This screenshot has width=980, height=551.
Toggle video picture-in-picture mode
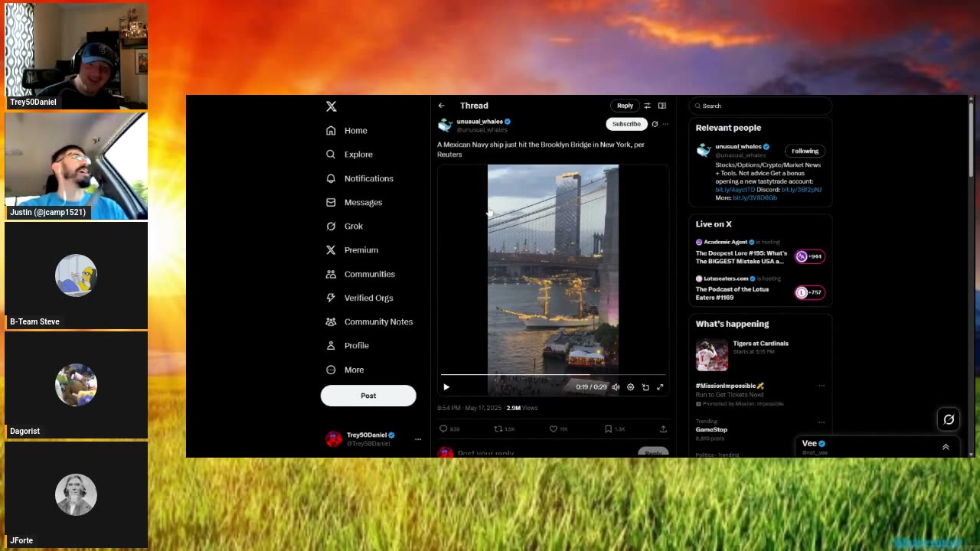point(645,387)
